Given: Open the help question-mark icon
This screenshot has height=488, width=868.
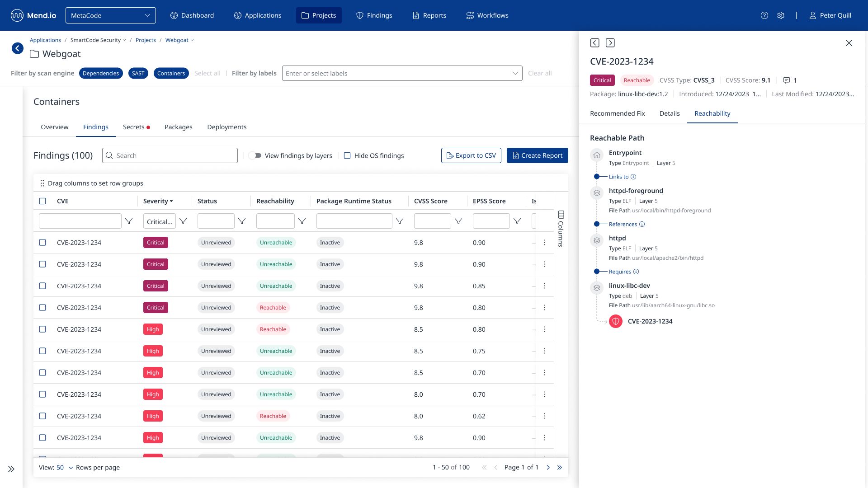Looking at the screenshot, I should [x=764, y=15].
